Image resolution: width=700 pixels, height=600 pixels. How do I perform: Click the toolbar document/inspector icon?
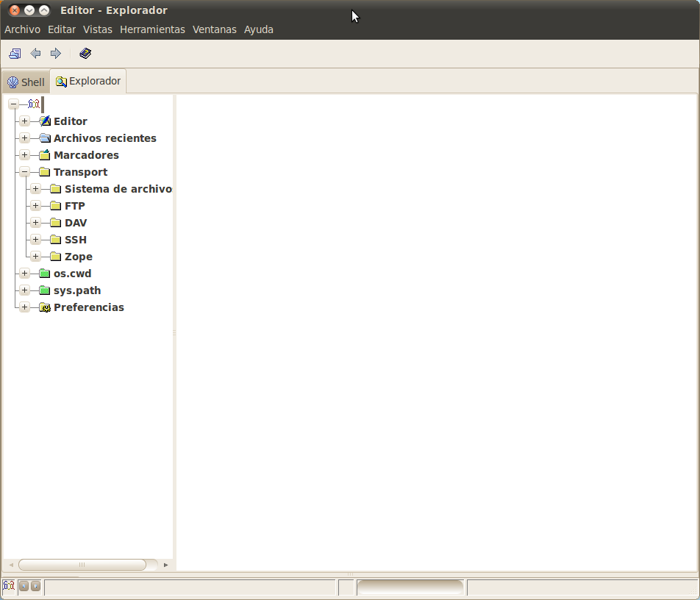pyautogui.click(x=15, y=54)
